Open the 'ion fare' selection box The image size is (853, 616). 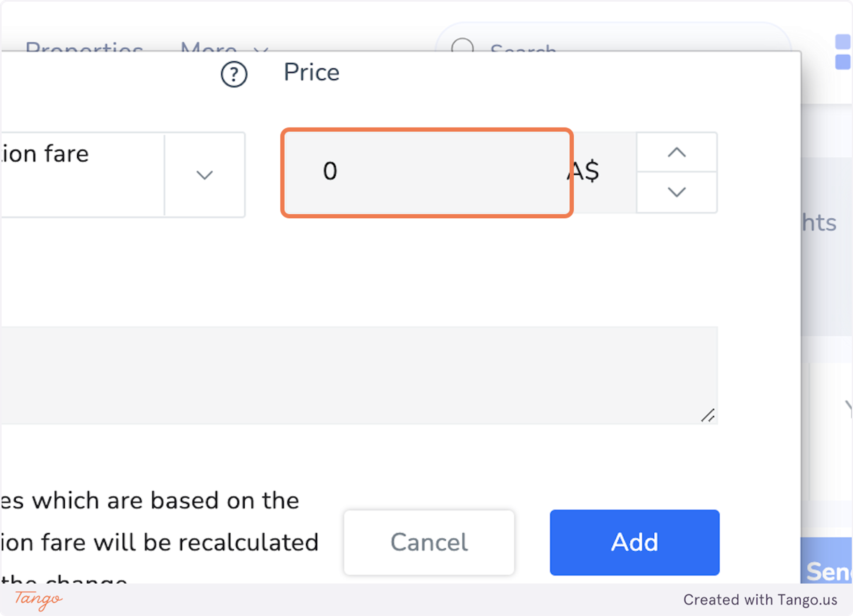pyautogui.click(x=81, y=174)
